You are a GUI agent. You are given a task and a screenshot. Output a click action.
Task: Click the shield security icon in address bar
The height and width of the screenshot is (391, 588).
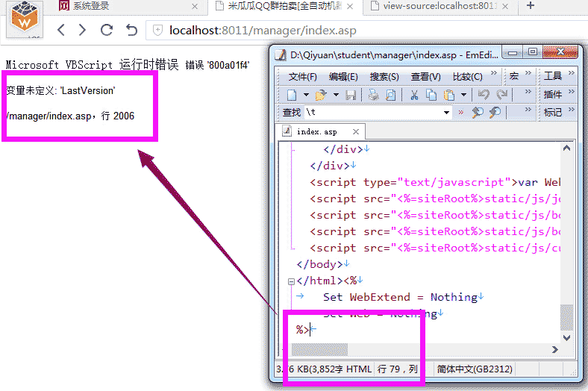tap(158, 30)
